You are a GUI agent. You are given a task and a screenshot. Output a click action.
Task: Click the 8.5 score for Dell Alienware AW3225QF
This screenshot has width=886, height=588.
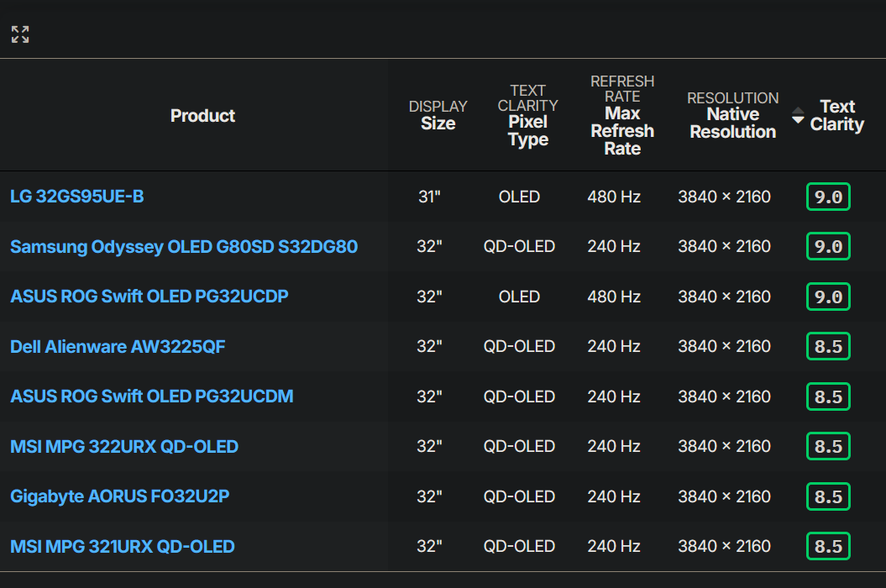[x=828, y=346]
